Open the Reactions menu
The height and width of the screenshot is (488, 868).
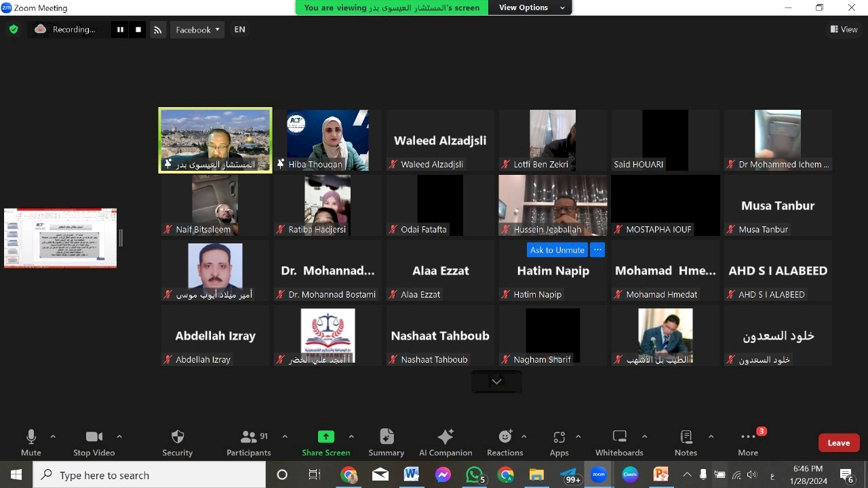(x=505, y=437)
